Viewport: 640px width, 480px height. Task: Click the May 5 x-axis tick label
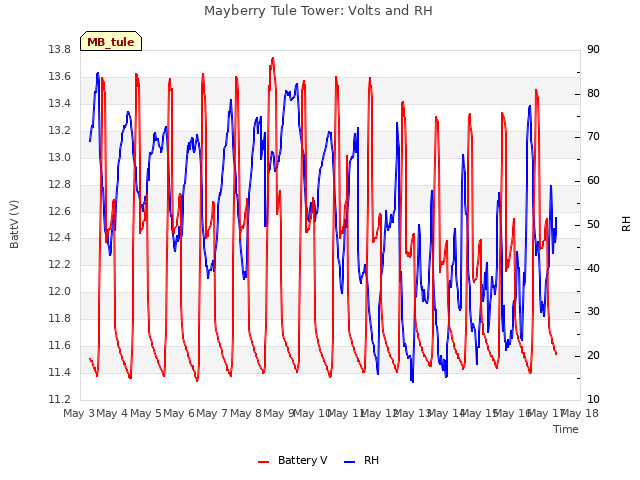click(146, 413)
